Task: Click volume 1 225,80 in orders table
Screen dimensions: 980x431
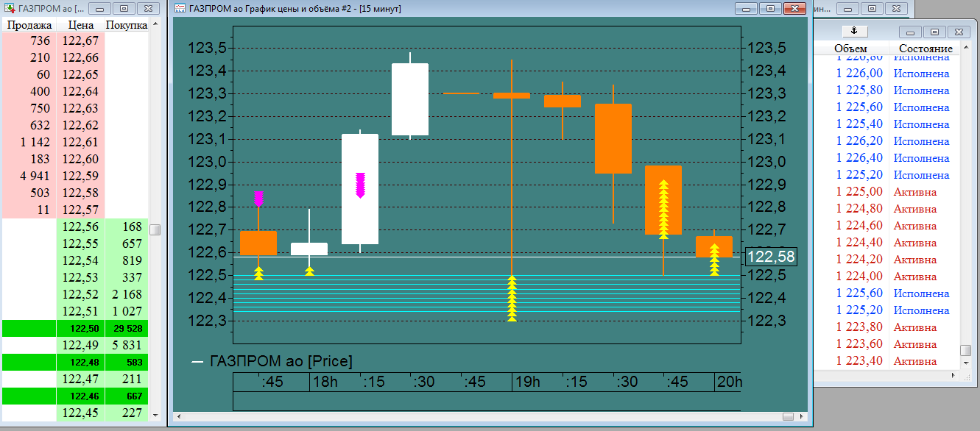Action: (x=859, y=90)
